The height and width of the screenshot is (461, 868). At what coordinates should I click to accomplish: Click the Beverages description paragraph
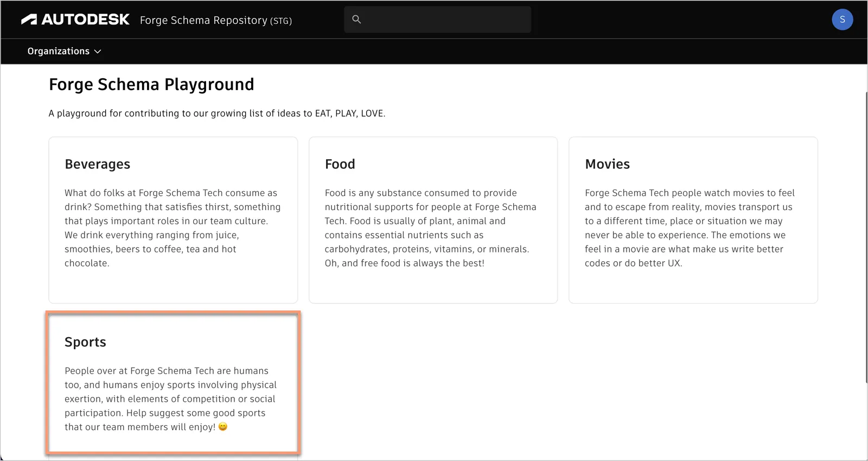(x=173, y=228)
